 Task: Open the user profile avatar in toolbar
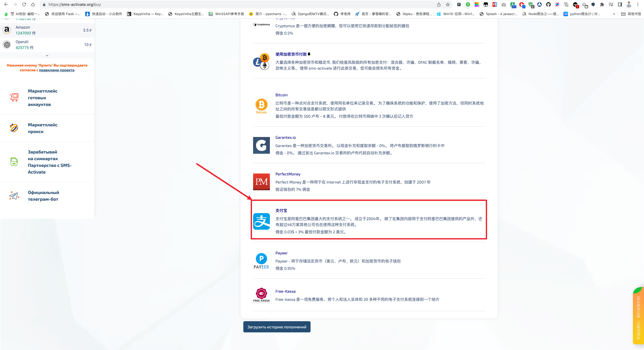tap(629, 4)
